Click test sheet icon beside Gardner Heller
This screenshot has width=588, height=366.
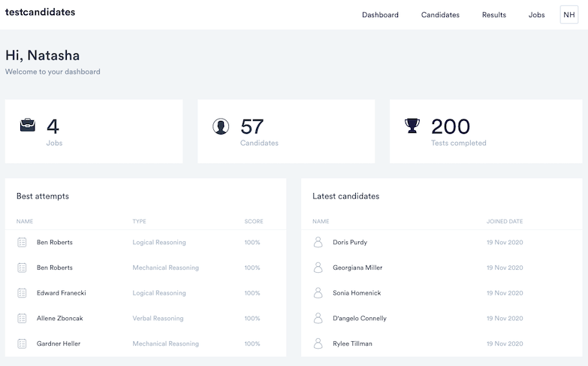click(x=22, y=343)
